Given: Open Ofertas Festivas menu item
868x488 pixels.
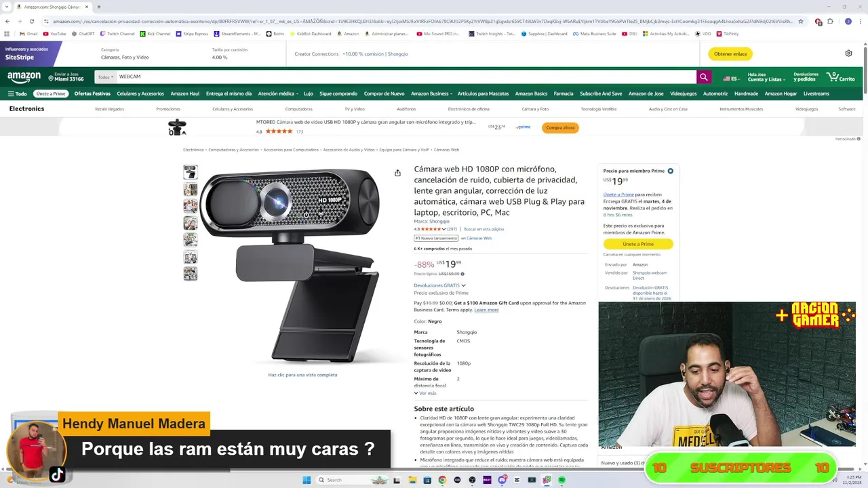Looking at the screenshot, I should point(92,94).
